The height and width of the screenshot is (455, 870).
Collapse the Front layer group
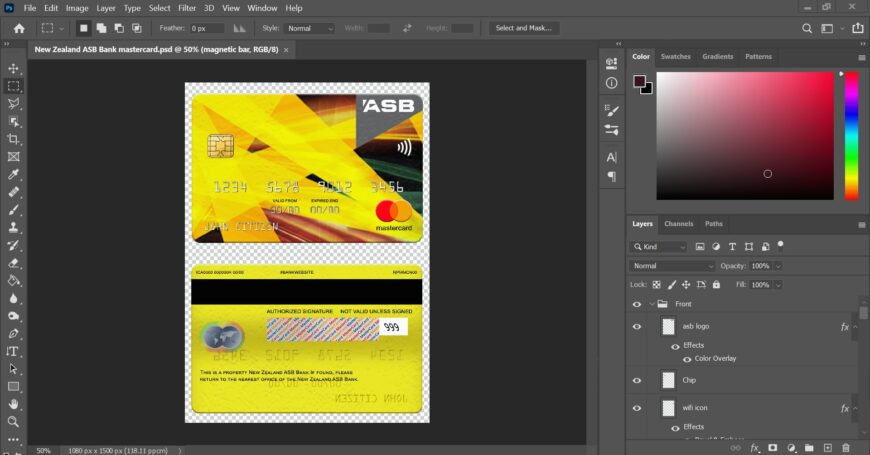[652, 304]
